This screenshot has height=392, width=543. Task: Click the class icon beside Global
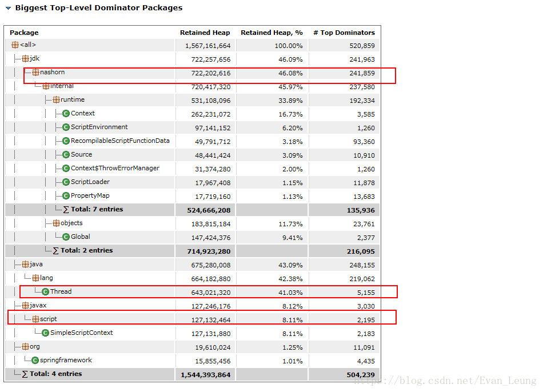[x=66, y=237]
